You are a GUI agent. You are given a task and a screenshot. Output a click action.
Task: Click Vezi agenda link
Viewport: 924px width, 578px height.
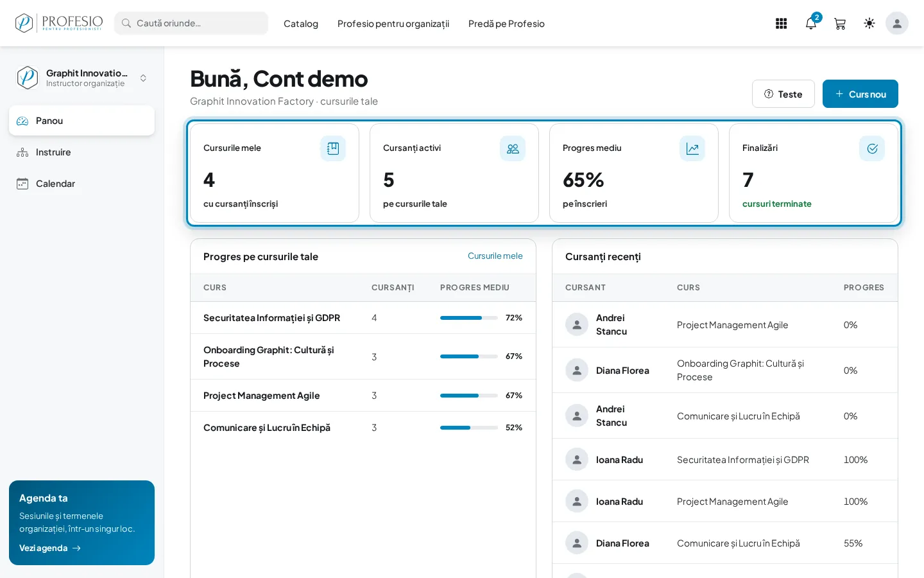tap(50, 548)
